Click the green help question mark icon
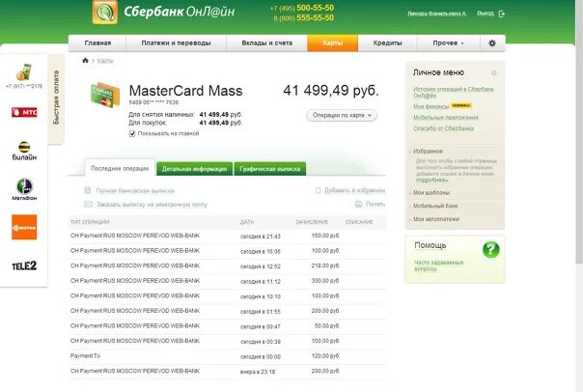This screenshot has width=583, height=392. tap(490, 249)
